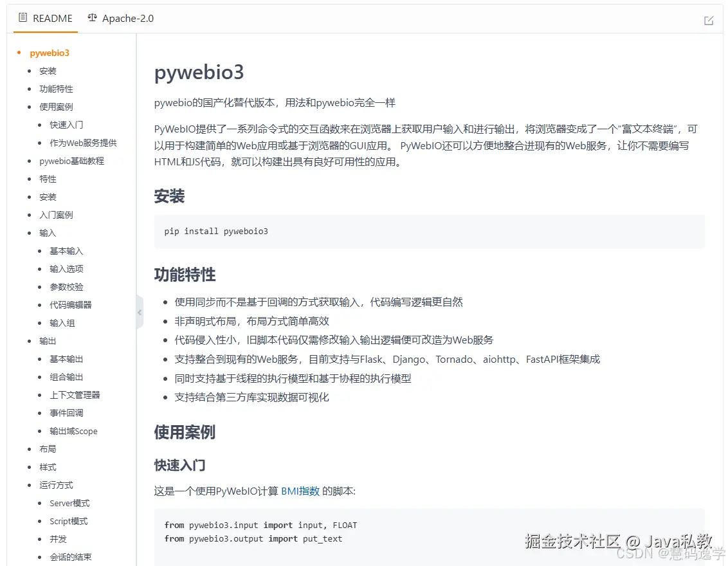This screenshot has height=566, width=728.
Task: Go to 组合输出 outline entry
Action: pos(66,377)
